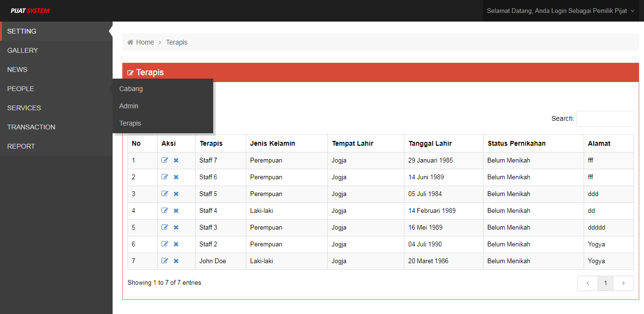Choose Terapis in the PEOPLE submenu

click(130, 123)
